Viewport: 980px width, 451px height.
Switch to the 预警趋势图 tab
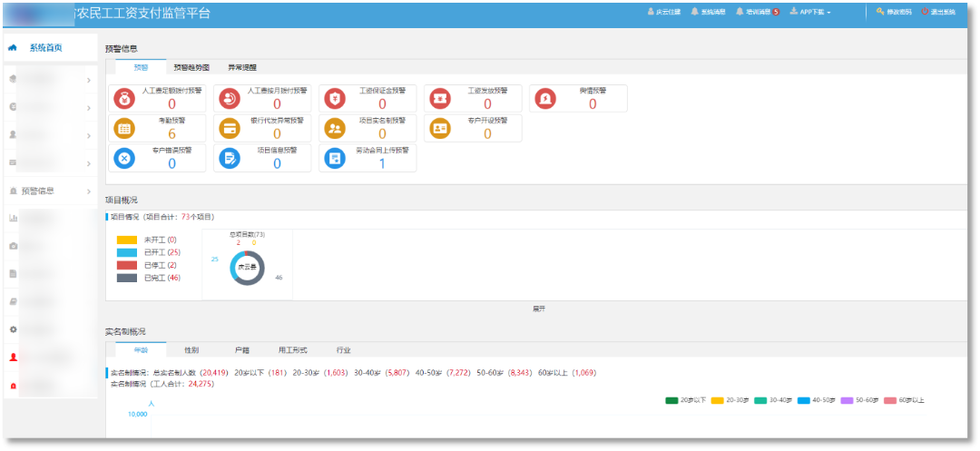coord(191,67)
